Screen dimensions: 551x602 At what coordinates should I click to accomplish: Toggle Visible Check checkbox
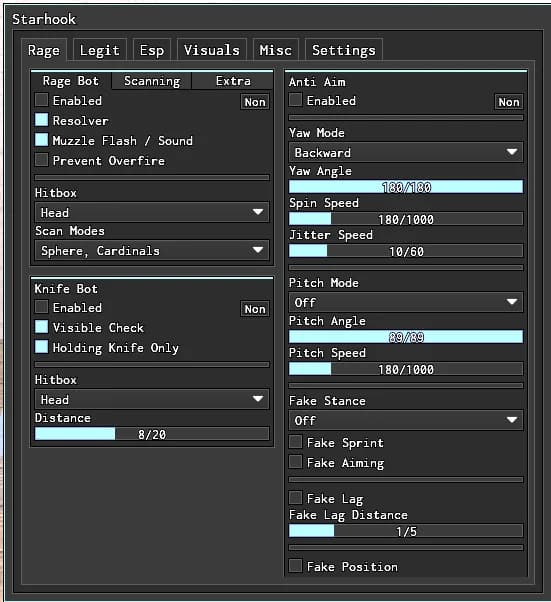(x=41, y=327)
